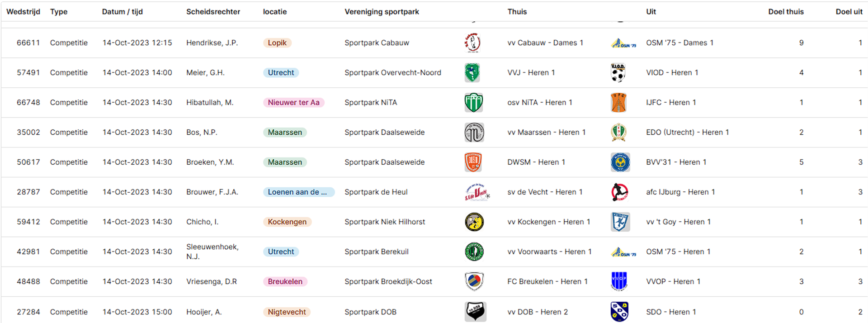
Task: Click the vv Kockengen yellow black badge
Action: [474, 222]
